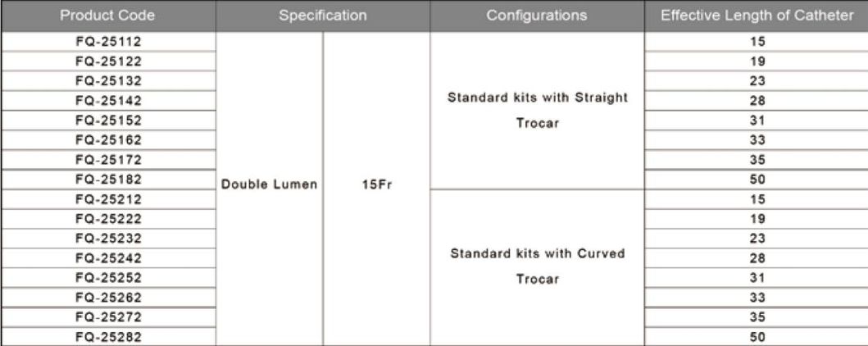Click the FQ-25132 product code
Image resolution: width=868 pixels, height=346 pixels.
pyautogui.click(x=107, y=80)
